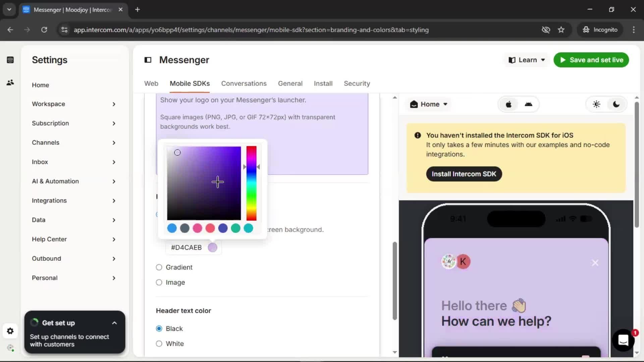
Task: Expand the Workspace settings section
Action: coord(74,104)
